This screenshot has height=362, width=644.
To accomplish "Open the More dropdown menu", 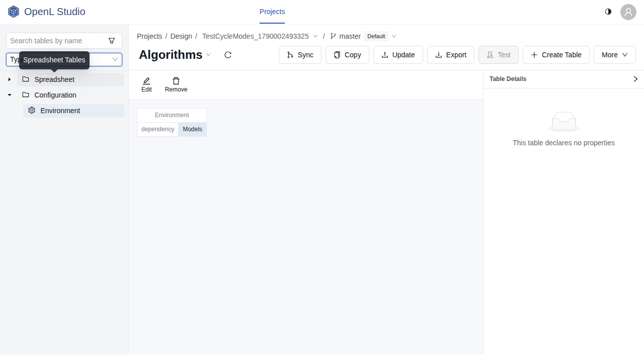I will [x=615, y=55].
